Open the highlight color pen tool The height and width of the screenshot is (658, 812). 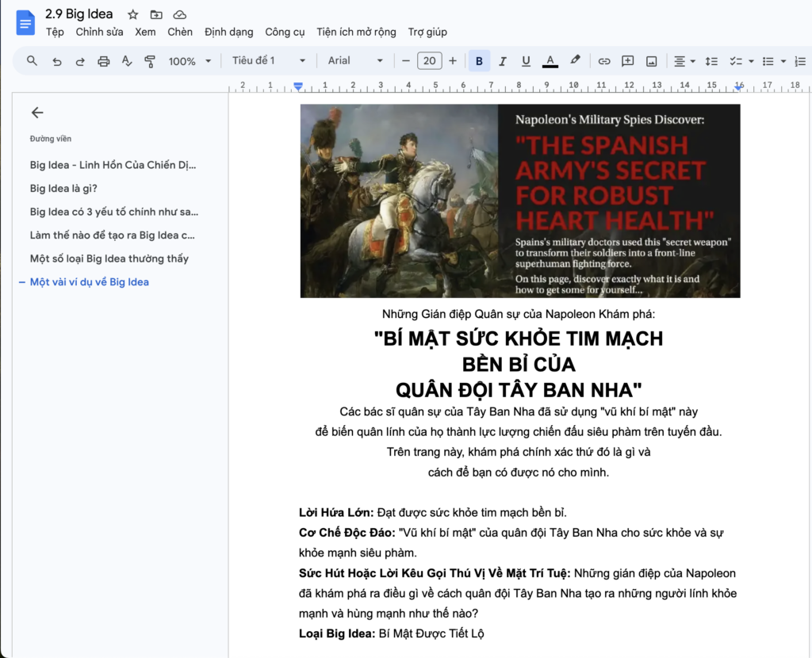point(575,60)
